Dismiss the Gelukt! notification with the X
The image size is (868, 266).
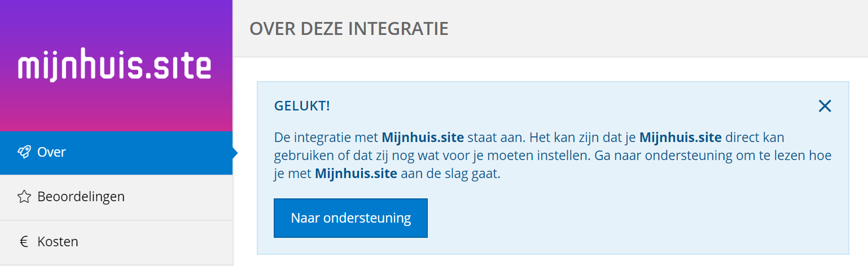click(825, 106)
